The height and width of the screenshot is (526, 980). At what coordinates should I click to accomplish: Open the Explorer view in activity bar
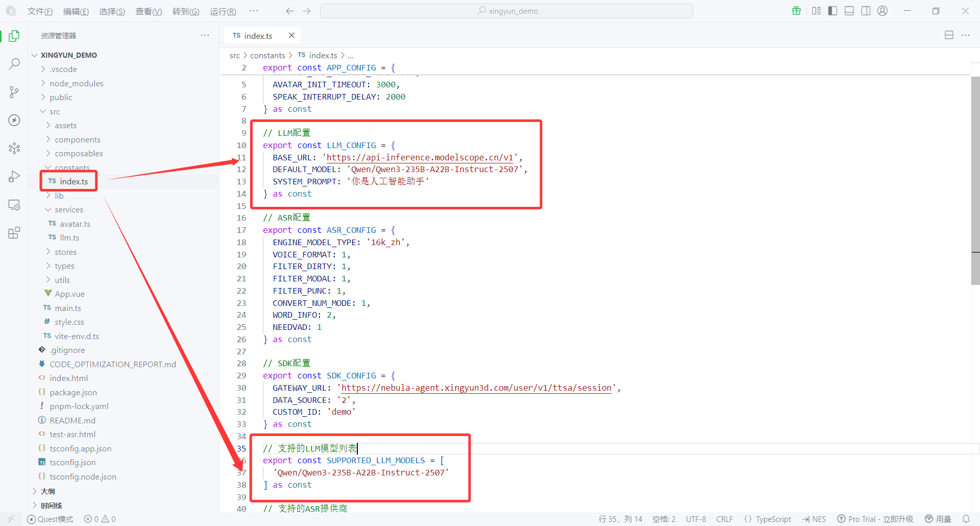(14, 36)
